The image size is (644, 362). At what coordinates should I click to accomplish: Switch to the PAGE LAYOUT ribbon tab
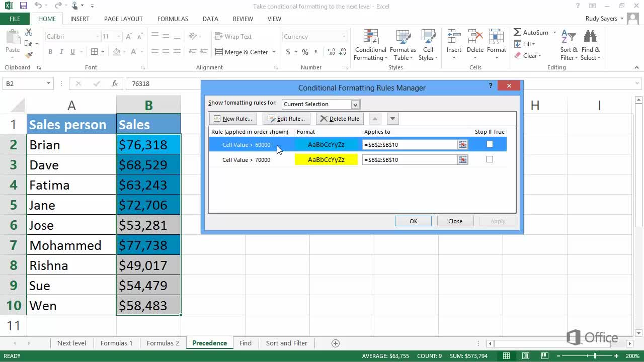(123, 19)
